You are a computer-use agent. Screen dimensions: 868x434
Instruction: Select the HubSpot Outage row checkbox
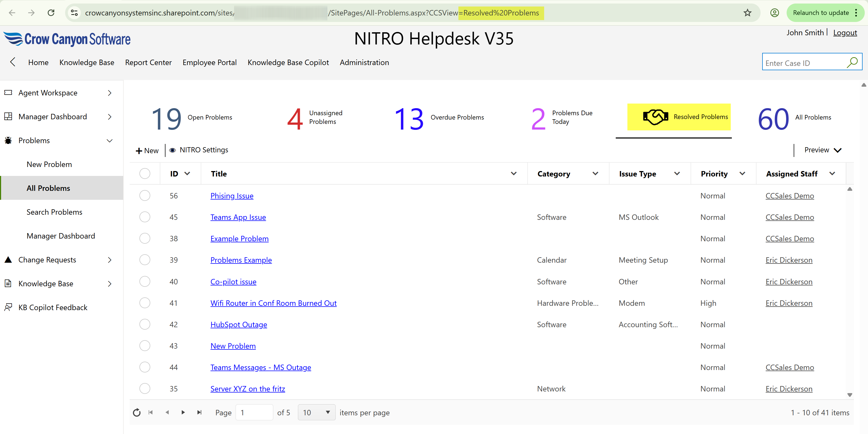[x=145, y=324]
